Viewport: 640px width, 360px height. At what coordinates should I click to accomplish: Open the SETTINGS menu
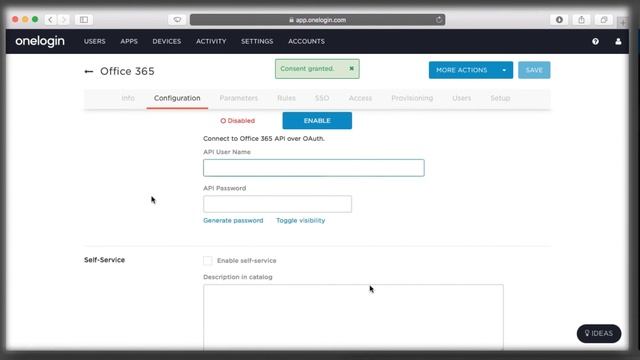click(x=257, y=41)
